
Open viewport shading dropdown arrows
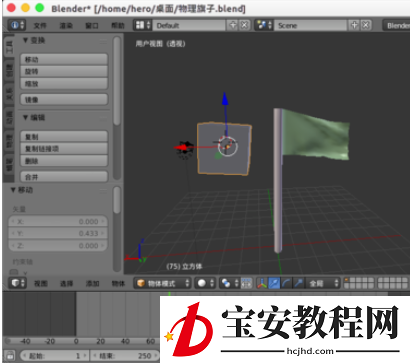click(x=212, y=283)
